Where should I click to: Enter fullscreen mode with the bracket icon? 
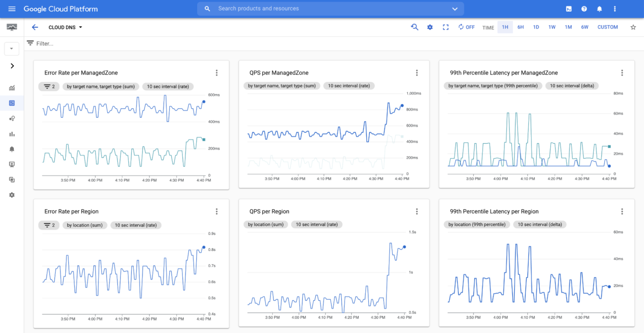tap(445, 27)
